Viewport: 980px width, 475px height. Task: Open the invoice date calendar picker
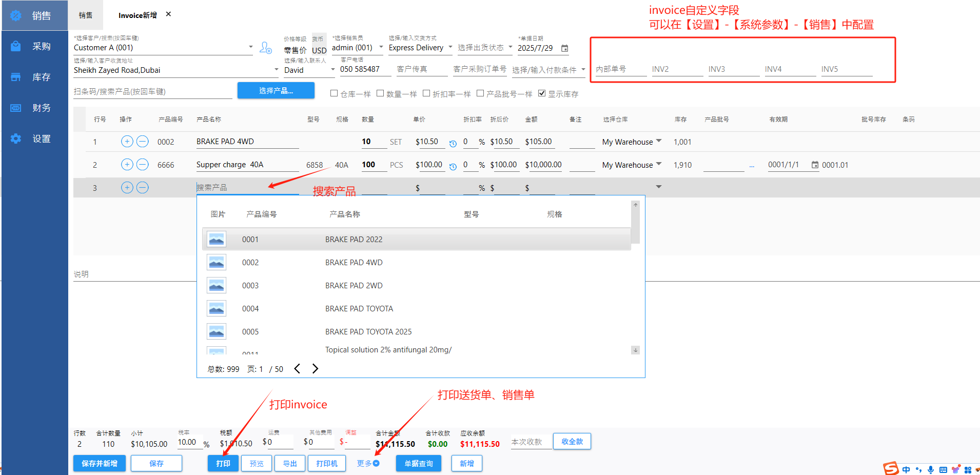(x=564, y=48)
